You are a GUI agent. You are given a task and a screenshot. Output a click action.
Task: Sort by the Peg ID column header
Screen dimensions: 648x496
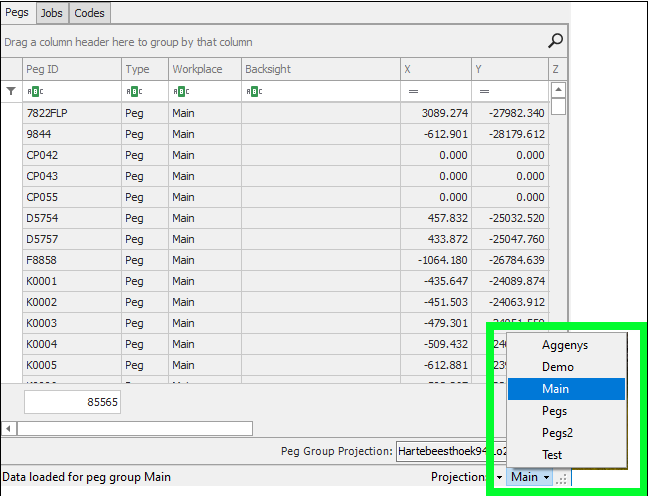[70, 69]
